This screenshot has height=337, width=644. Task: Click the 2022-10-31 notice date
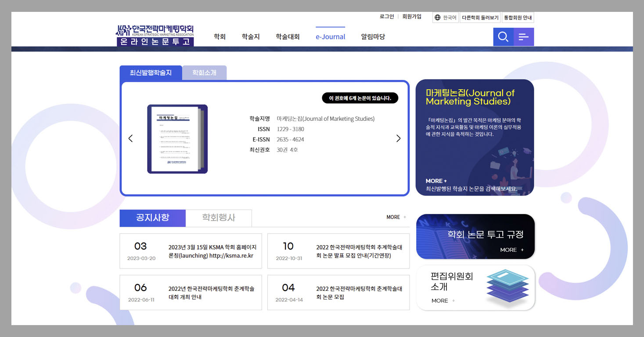click(x=289, y=258)
